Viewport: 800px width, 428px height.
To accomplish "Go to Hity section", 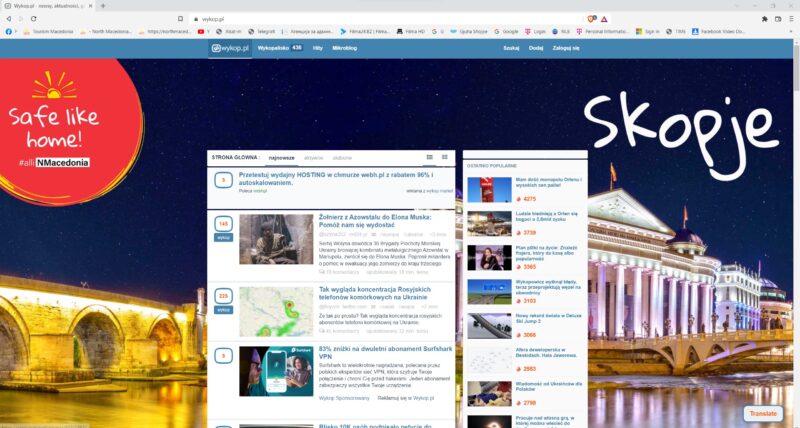I will click(x=317, y=48).
